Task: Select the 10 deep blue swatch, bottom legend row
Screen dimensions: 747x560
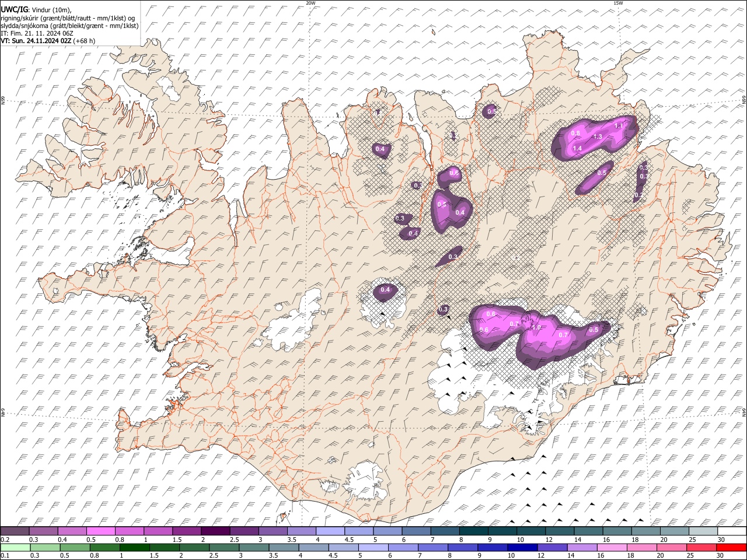Action: (x=522, y=547)
